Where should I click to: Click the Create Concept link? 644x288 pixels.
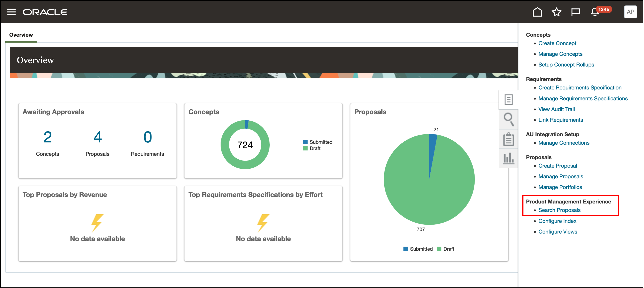coord(557,43)
